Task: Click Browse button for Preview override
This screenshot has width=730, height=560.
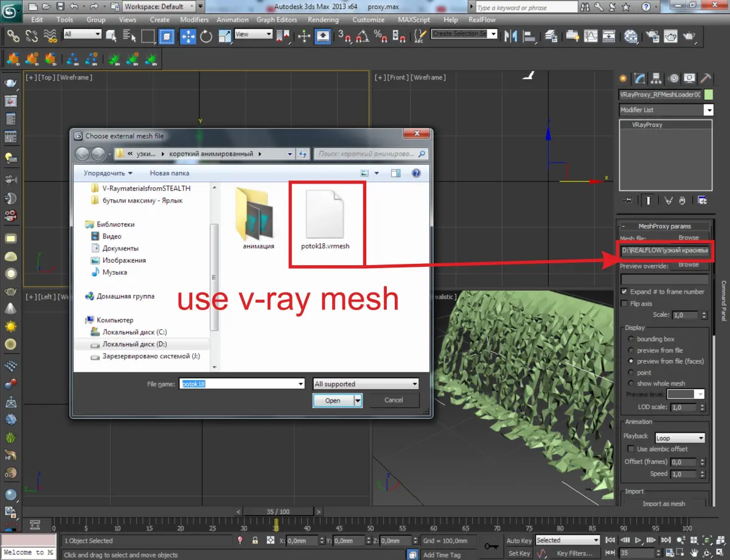Action: pos(689,264)
